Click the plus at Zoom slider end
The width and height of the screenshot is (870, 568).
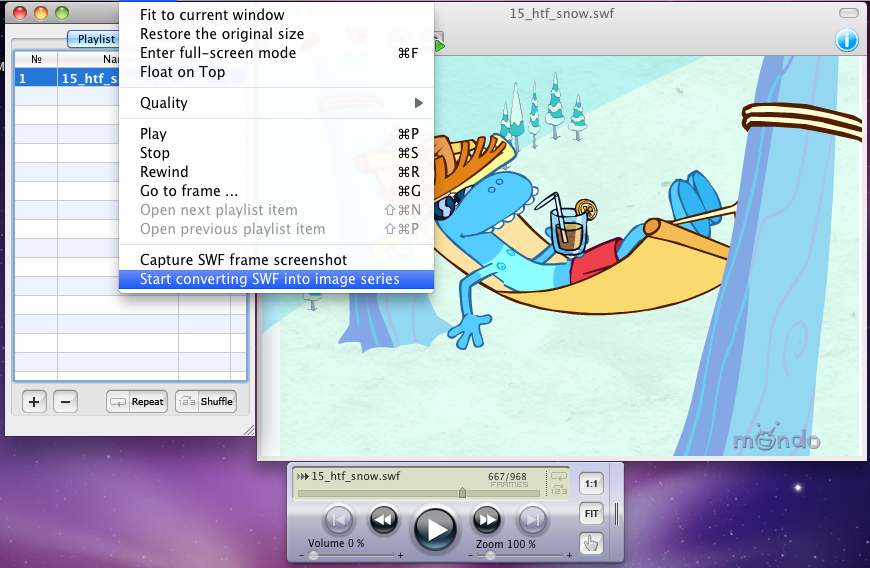569,555
